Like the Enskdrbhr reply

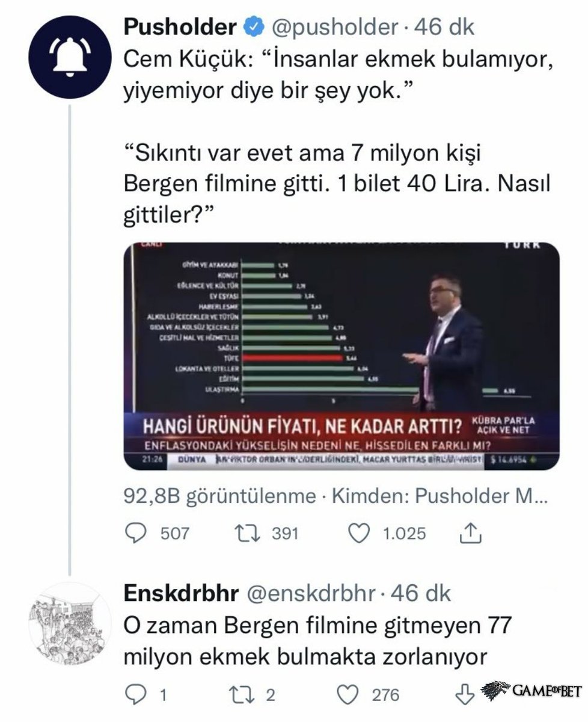pyautogui.click(x=348, y=695)
